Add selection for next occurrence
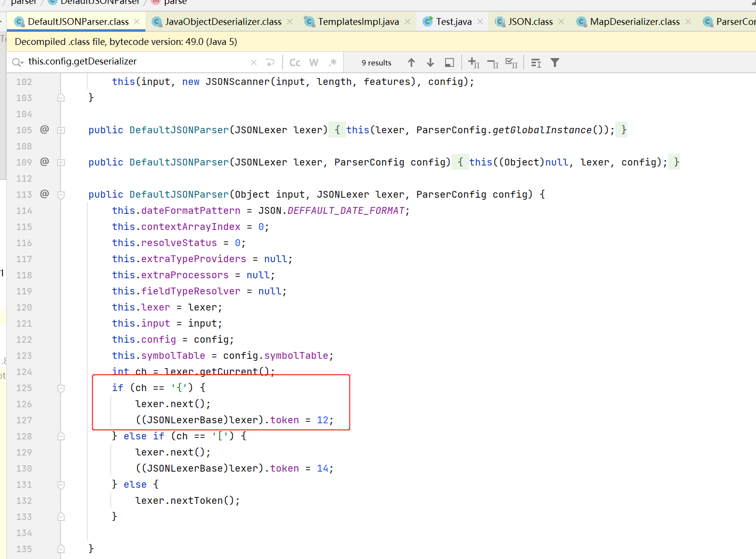Image resolution: width=756 pixels, height=559 pixels. tap(474, 62)
